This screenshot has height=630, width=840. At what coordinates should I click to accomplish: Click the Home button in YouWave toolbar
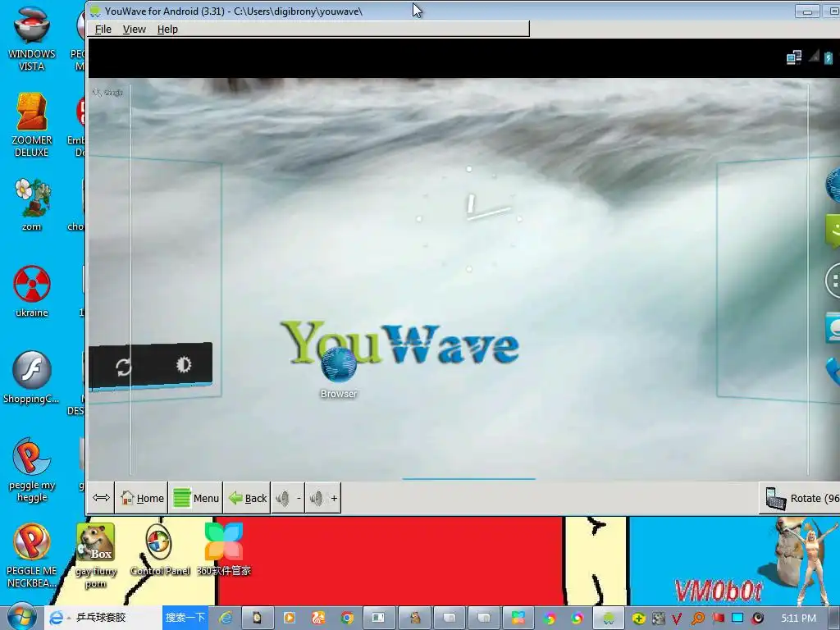142,498
